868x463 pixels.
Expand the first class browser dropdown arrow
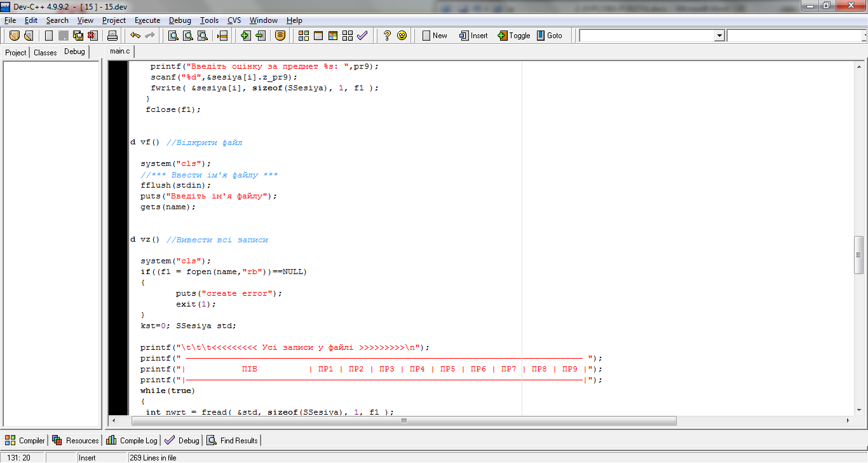click(719, 36)
